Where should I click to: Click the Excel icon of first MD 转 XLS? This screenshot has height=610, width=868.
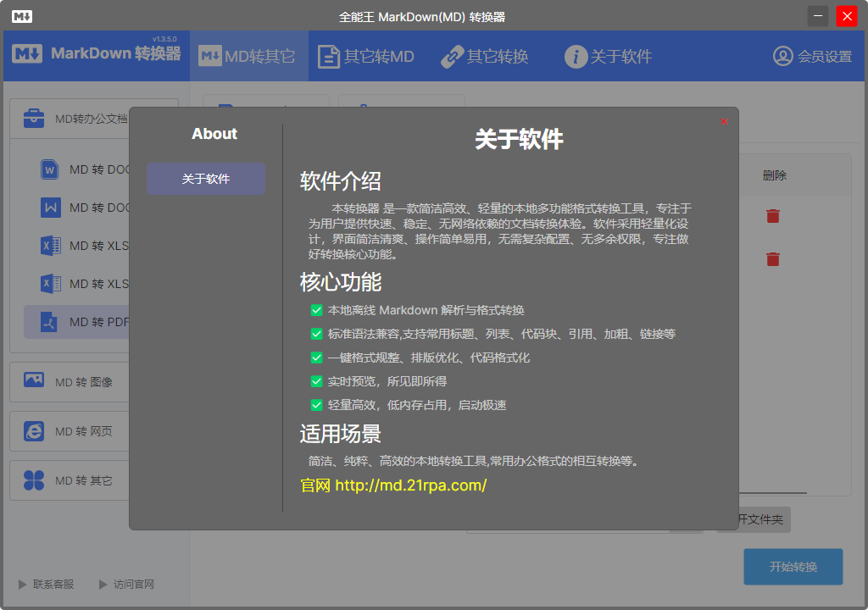(51, 246)
